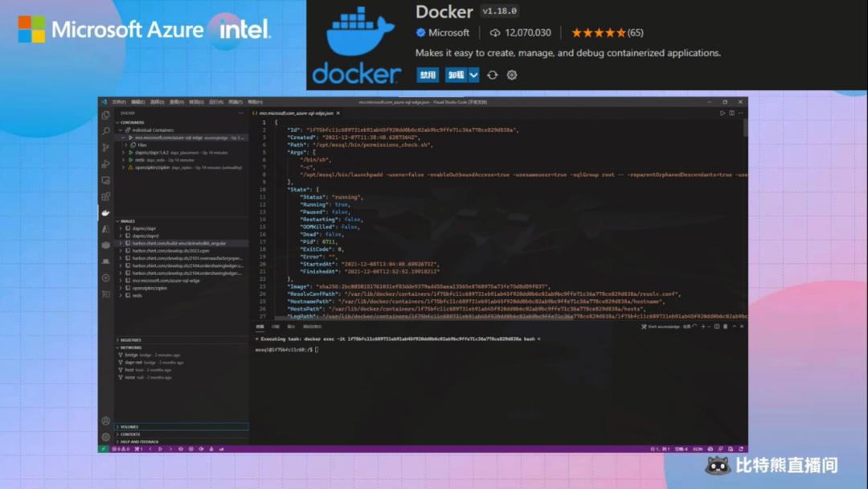This screenshot has height=489, width=868.
Task: Open editor More Actions ellipsis
Action: 741,113
